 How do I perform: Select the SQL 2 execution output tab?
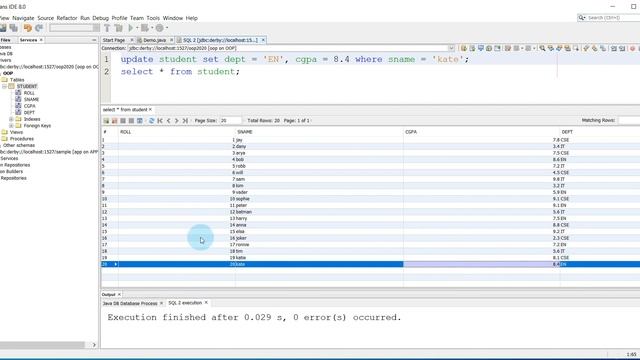tap(185, 303)
